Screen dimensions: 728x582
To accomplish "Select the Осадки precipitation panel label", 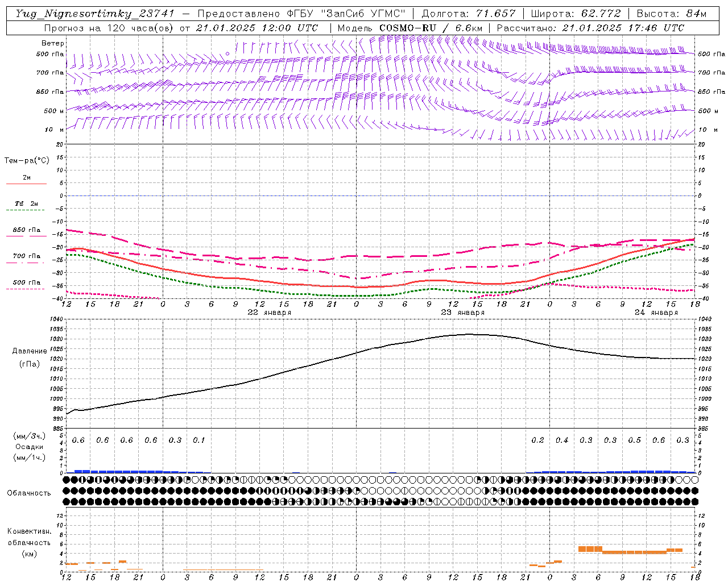I will (29, 447).
